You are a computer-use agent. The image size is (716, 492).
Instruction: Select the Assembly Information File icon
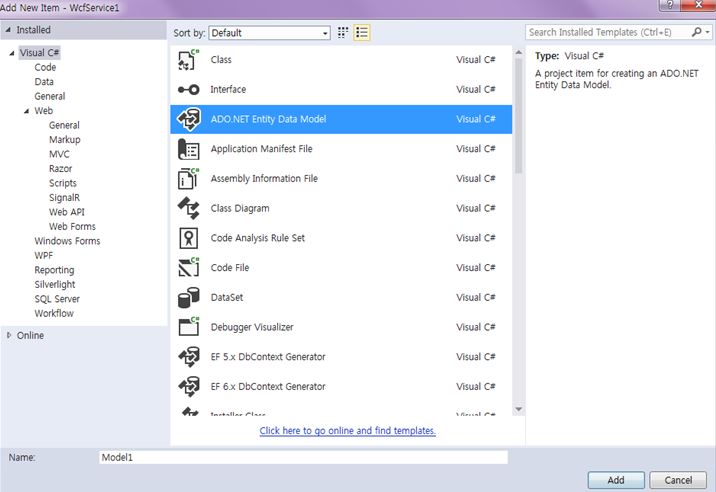189,179
